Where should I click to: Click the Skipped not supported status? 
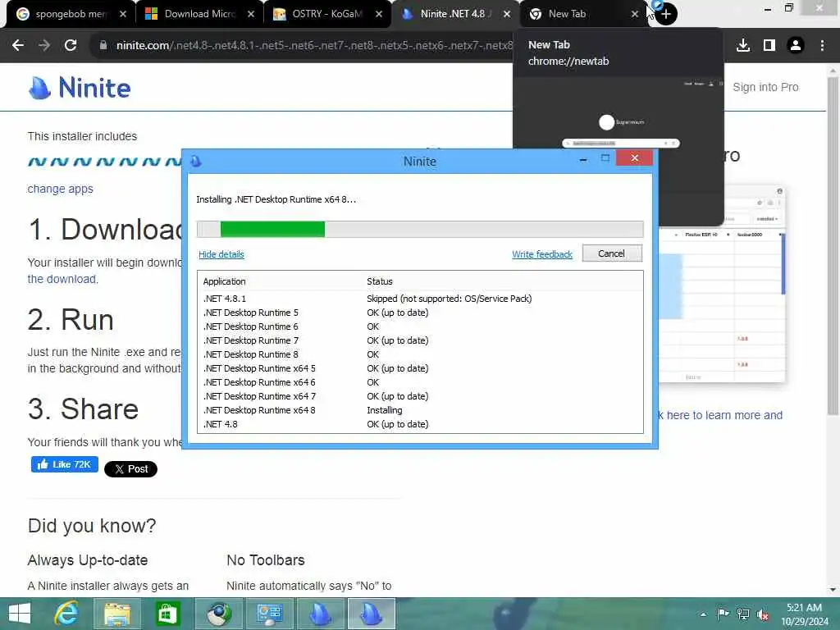click(x=449, y=299)
